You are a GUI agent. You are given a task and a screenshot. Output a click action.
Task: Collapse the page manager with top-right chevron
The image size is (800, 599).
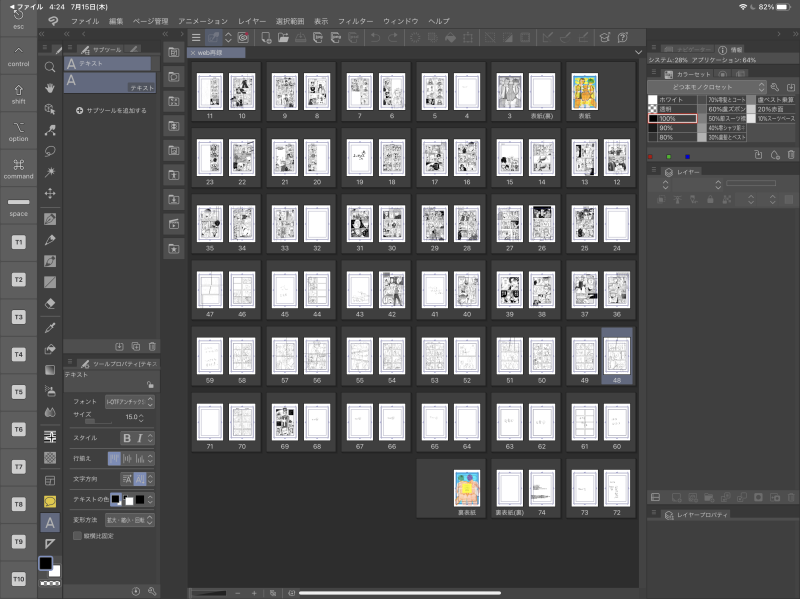638,52
